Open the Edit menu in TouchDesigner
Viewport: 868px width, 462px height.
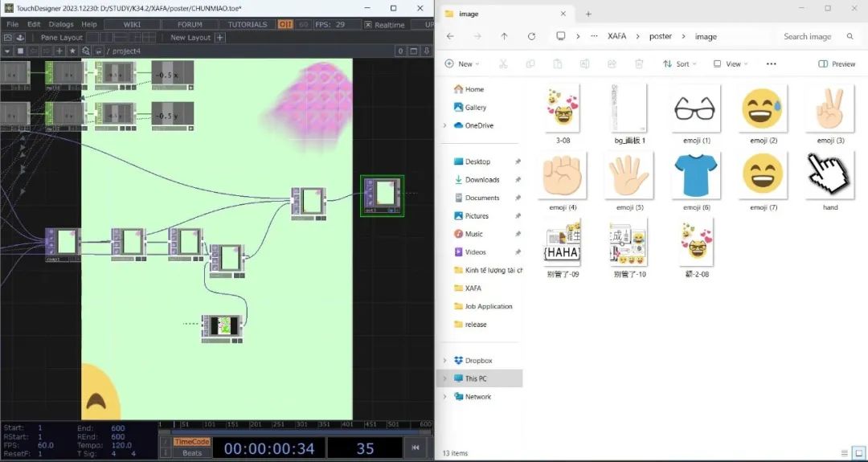click(x=34, y=24)
